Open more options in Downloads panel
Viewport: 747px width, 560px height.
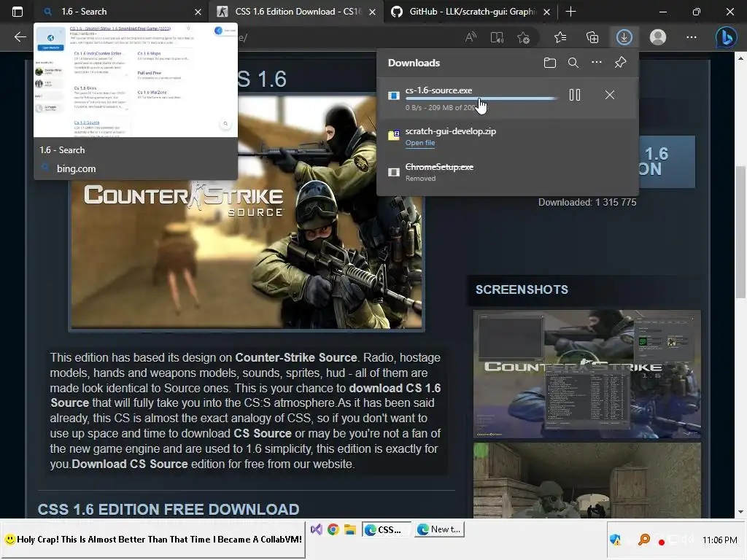pos(597,63)
